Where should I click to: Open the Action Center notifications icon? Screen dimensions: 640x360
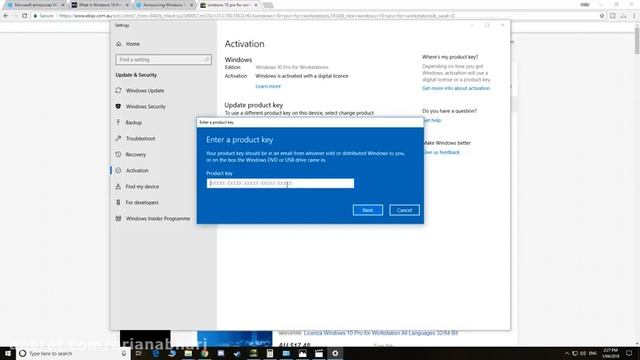point(629,353)
